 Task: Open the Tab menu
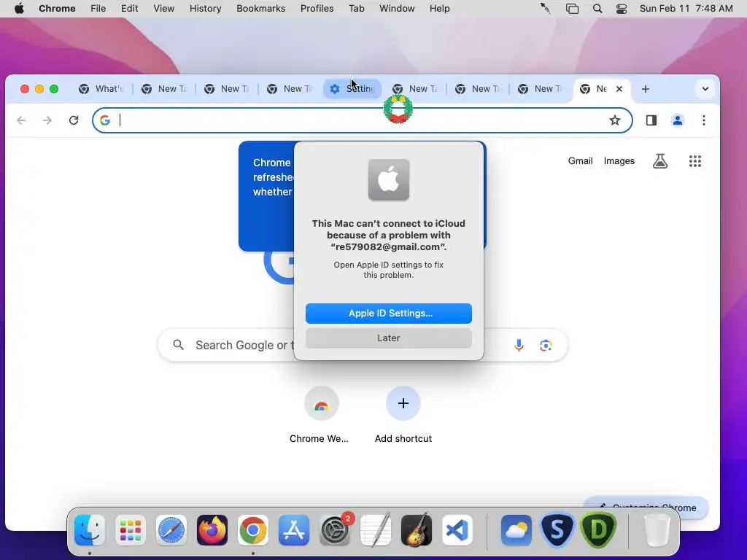tap(356, 9)
